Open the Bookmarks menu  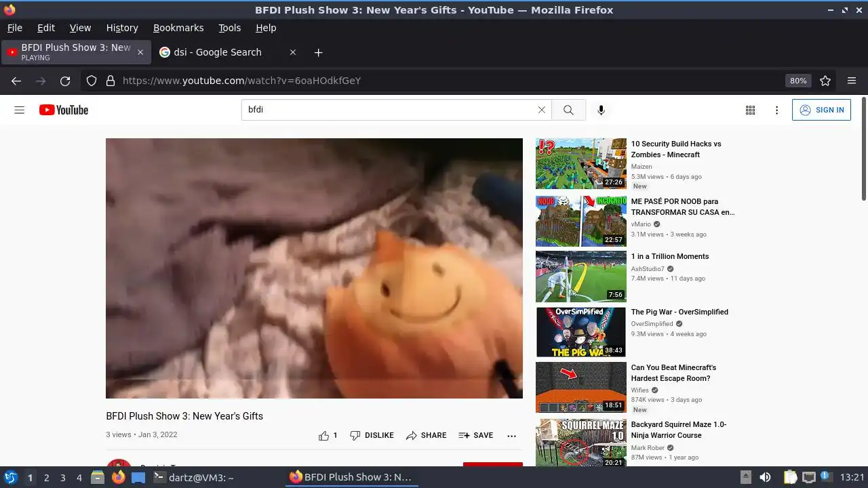pyautogui.click(x=178, y=28)
